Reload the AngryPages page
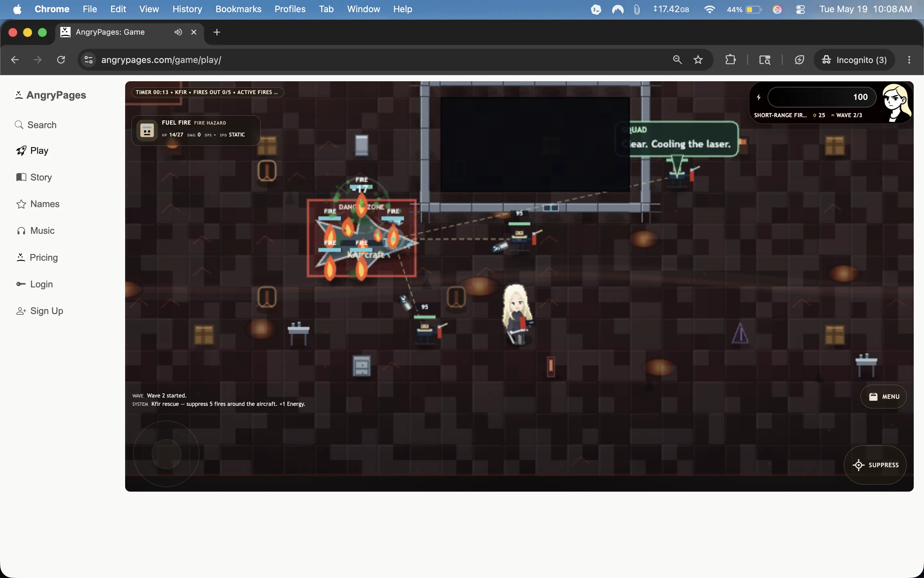 point(61,60)
